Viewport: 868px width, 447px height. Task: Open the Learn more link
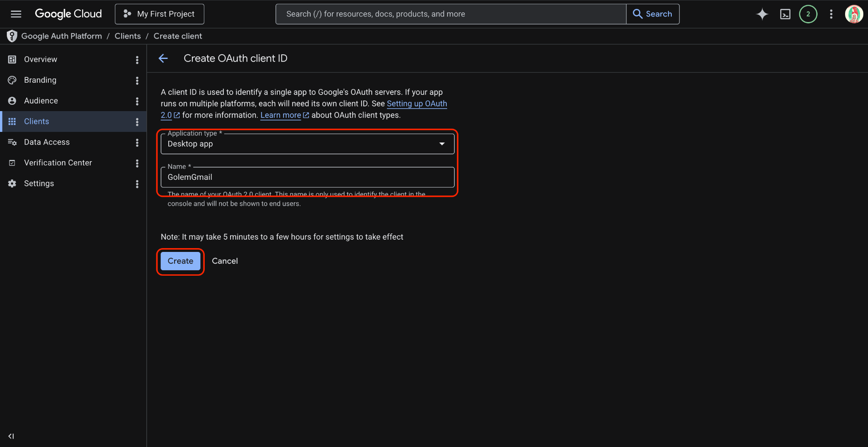pos(281,115)
